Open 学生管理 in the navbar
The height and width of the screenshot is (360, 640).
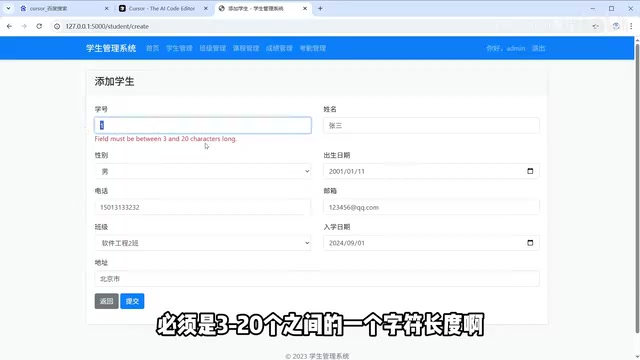tap(179, 48)
